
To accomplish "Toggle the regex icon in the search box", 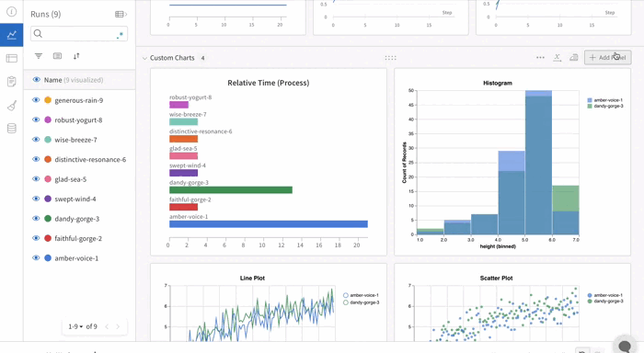I will (120, 35).
